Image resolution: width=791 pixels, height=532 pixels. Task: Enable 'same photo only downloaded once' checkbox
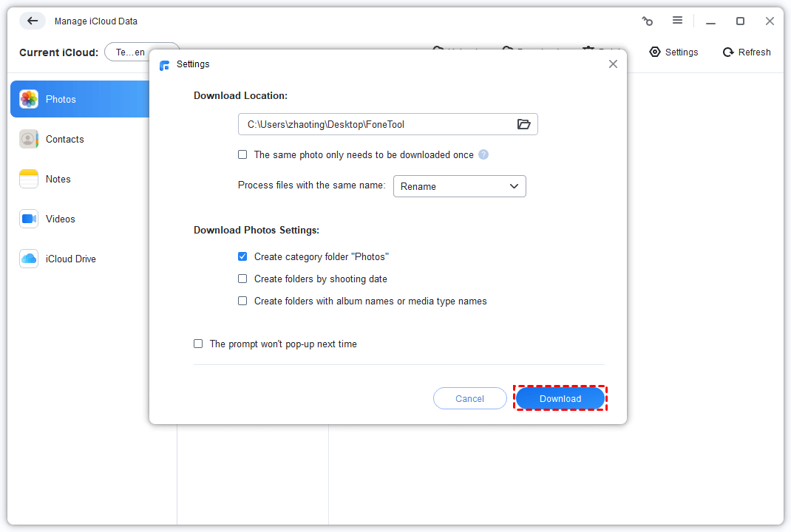coord(242,154)
